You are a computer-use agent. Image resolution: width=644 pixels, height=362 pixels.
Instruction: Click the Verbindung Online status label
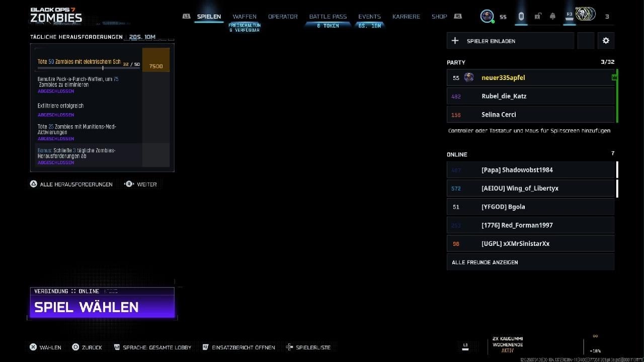66,291
